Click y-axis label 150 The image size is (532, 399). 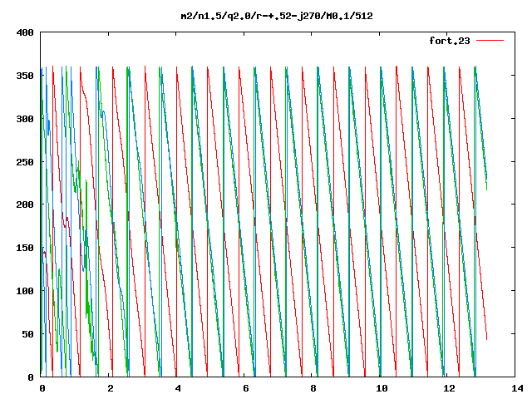click(25, 248)
